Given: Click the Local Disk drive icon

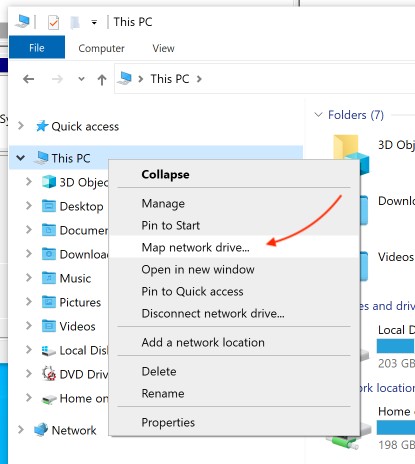Looking at the screenshot, I should (49, 350).
